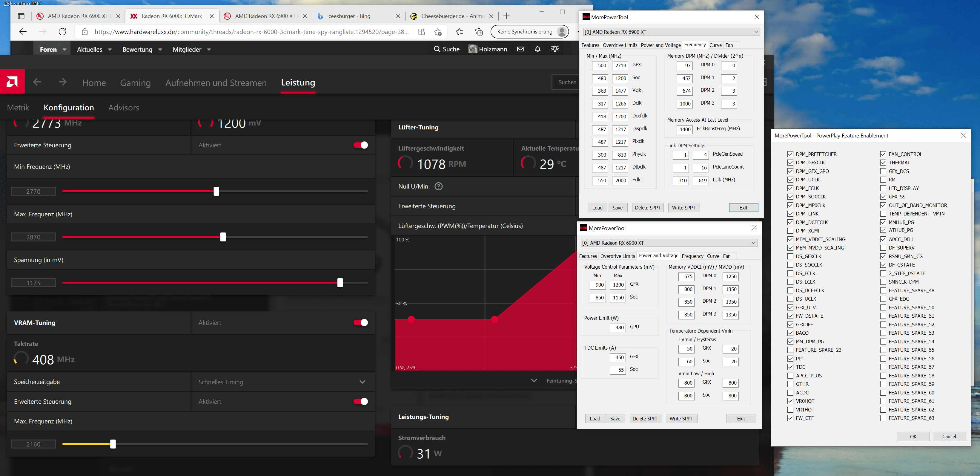Click the browser back arrow
980x476 pixels.
tap(23, 32)
